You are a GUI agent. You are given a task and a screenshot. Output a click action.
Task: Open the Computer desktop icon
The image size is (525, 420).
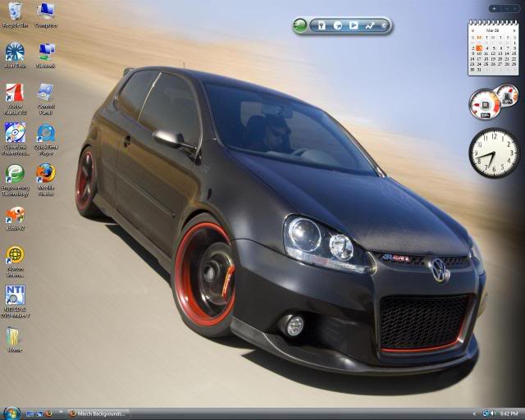coord(46,15)
